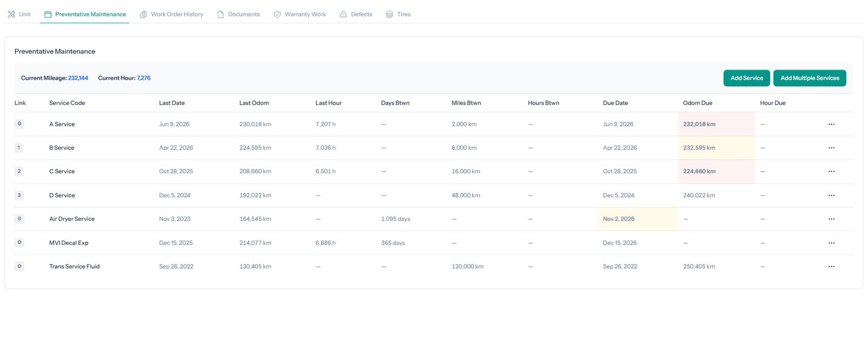Click the link badge for Air Dryer Service

click(x=19, y=219)
